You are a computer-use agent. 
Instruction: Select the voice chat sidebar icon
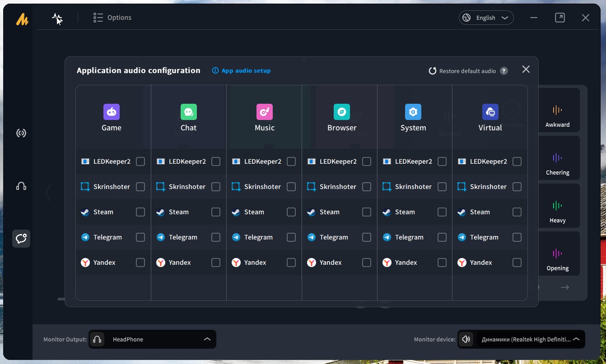(x=21, y=238)
